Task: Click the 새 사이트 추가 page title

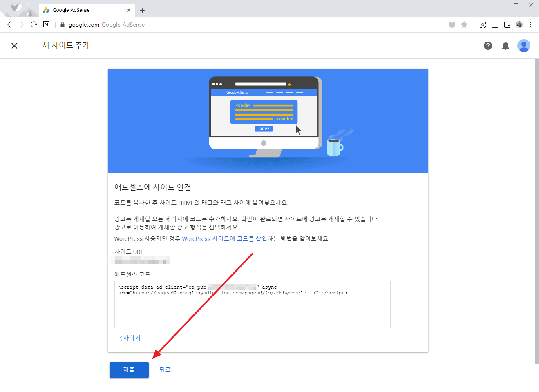Action: 66,45
